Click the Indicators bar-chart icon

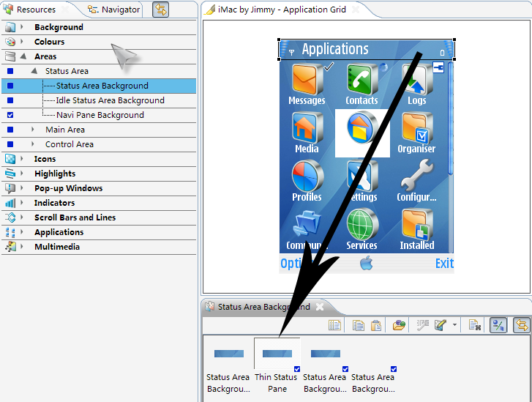pyautogui.click(x=10, y=203)
